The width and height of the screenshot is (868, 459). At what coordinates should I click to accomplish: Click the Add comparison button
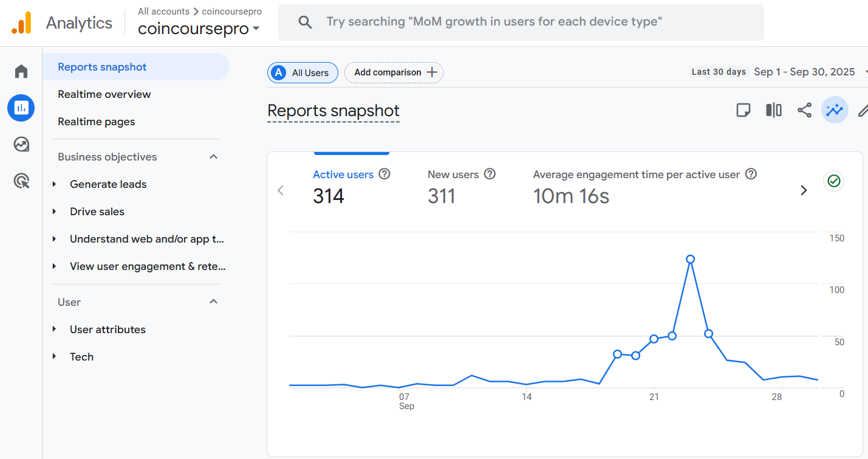click(x=394, y=72)
